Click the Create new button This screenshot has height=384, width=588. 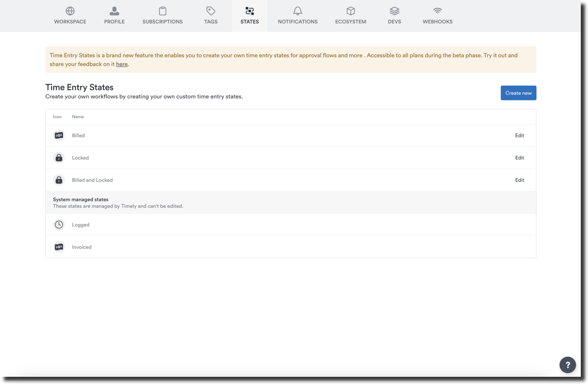point(518,92)
